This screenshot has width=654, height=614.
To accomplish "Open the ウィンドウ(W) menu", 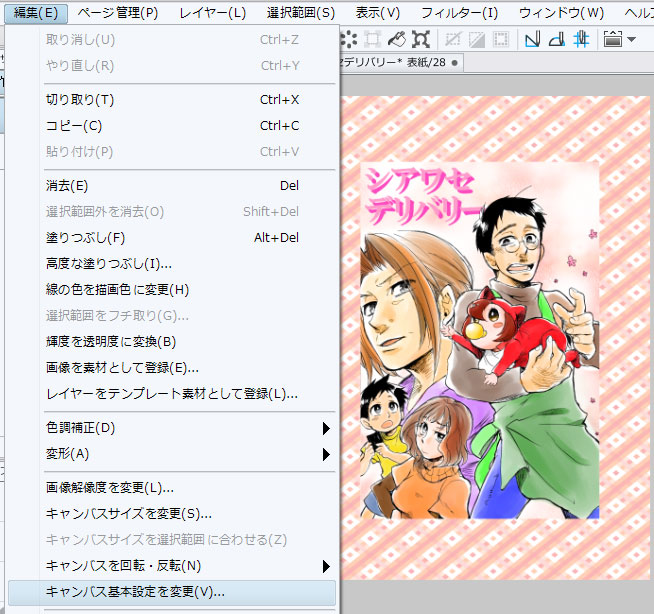I will coord(561,13).
